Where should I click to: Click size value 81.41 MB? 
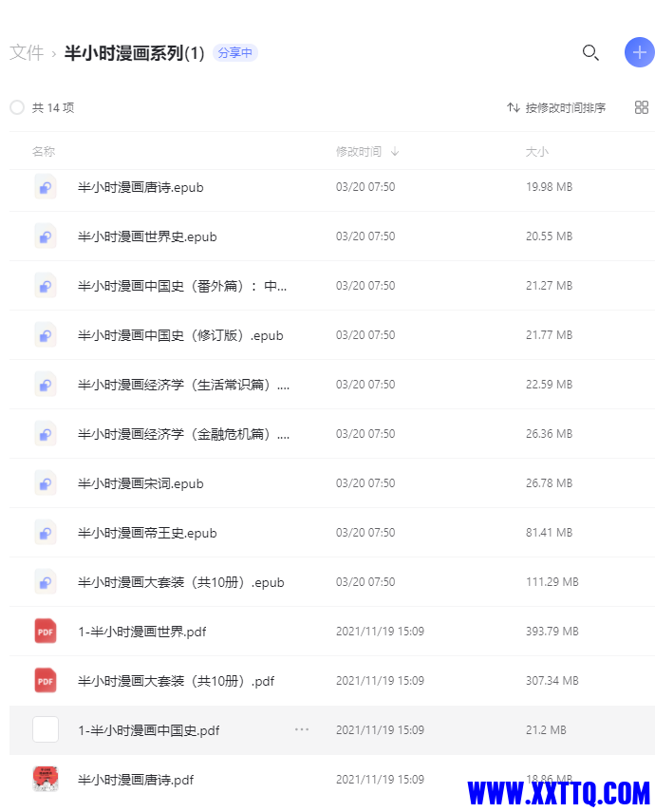point(550,533)
